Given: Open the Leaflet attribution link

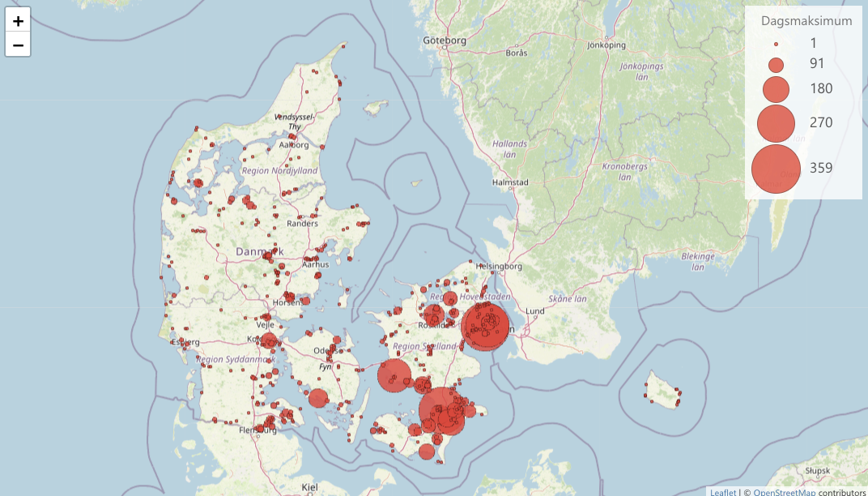Looking at the screenshot, I should (723, 491).
